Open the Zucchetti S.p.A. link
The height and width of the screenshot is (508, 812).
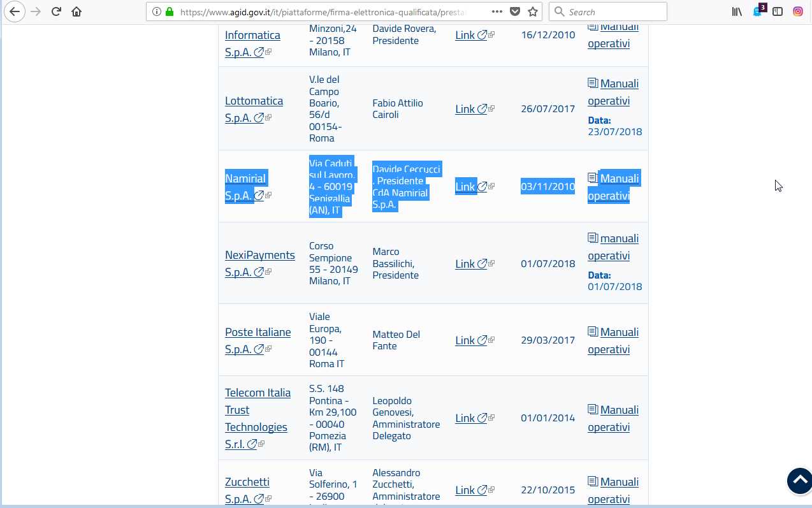(247, 490)
